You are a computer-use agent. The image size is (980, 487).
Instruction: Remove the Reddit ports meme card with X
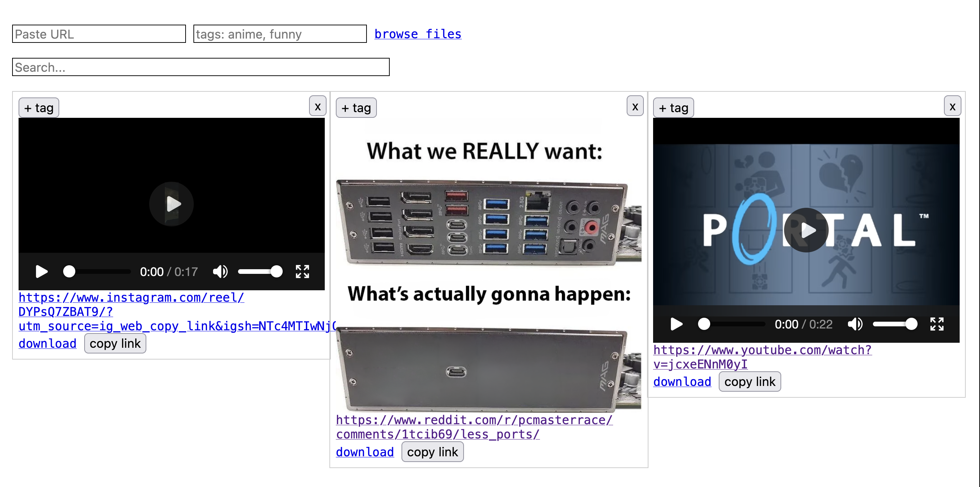[635, 106]
